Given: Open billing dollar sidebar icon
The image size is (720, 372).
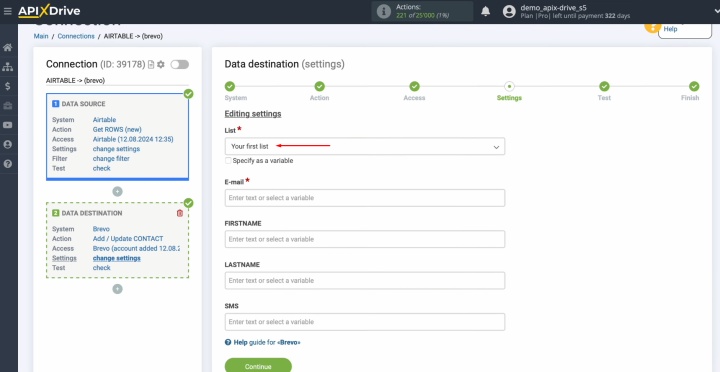Looking at the screenshot, I should coord(7,86).
